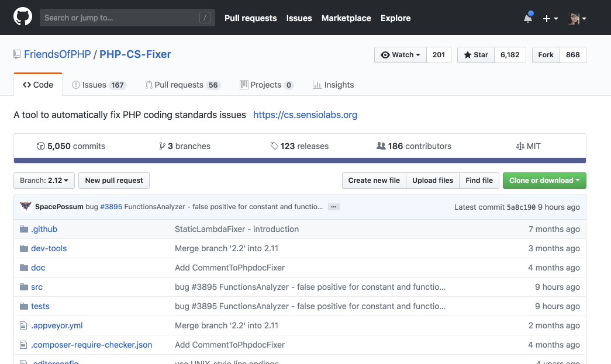The image size is (611, 364).
Task: Open the GitHub home logo
Action: (x=23, y=18)
